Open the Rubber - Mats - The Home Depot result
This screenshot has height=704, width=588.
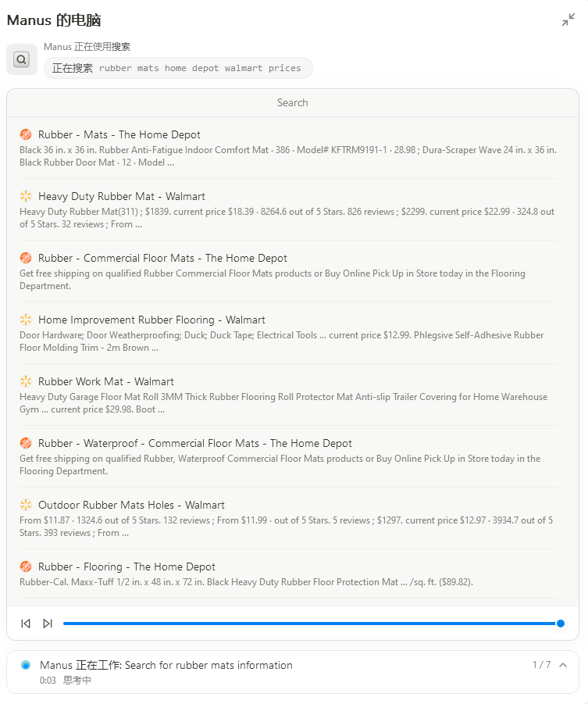coord(119,134)
